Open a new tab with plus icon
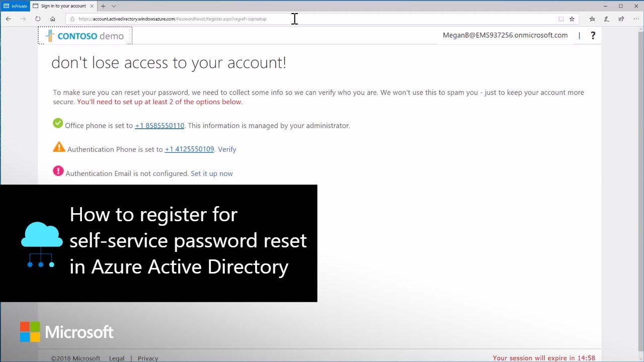Image resolution: width=644 pixels, height=362 pixels. point(103,6)
